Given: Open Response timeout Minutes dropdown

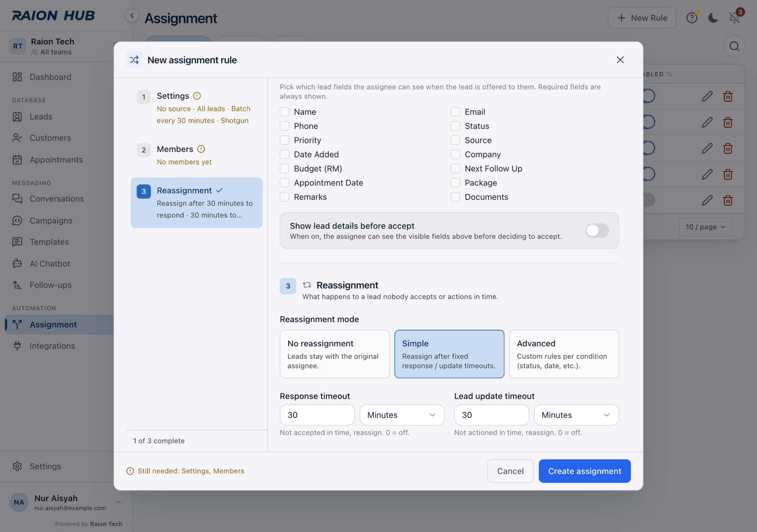Looking at the screenshot, I should [x=402, y=415].
